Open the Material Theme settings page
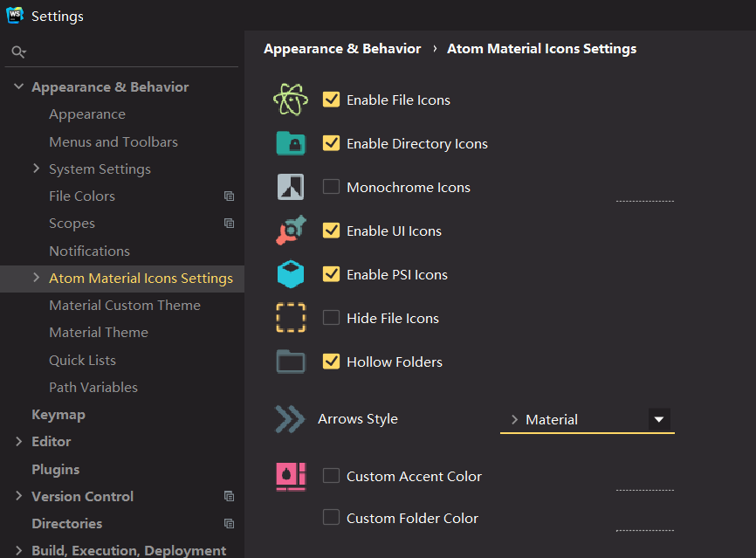This screenshot has width=756, height=558. [x=99, y=333]
